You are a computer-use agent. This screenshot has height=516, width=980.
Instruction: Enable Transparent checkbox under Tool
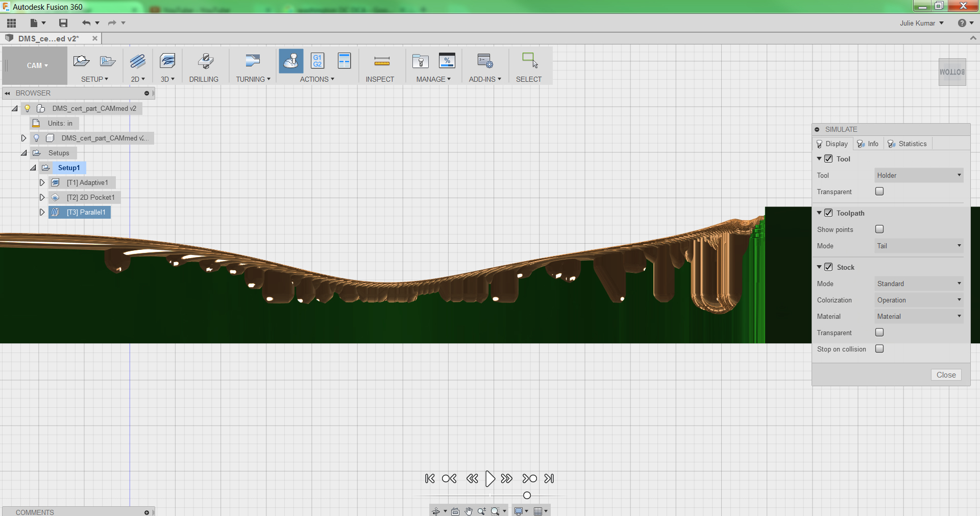point(879,192)
